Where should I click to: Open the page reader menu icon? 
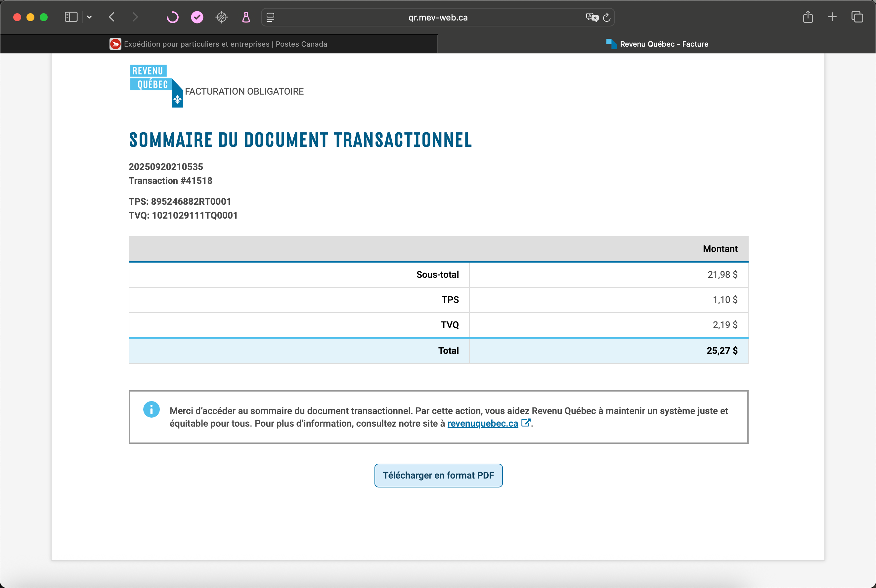pyautogui.click(x=271, y=17)
